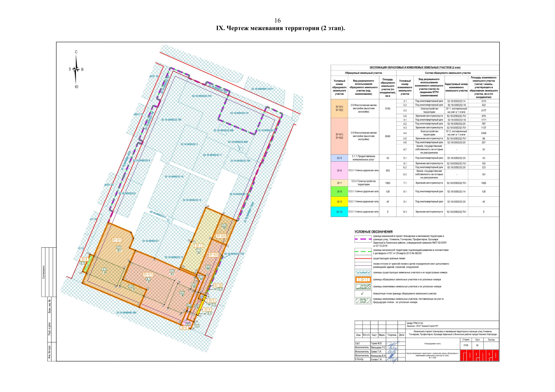Viewport: 555px width, 392px height.
Task: Click the 'Условные обозначения' legend heading
Action: coord(373,232)
